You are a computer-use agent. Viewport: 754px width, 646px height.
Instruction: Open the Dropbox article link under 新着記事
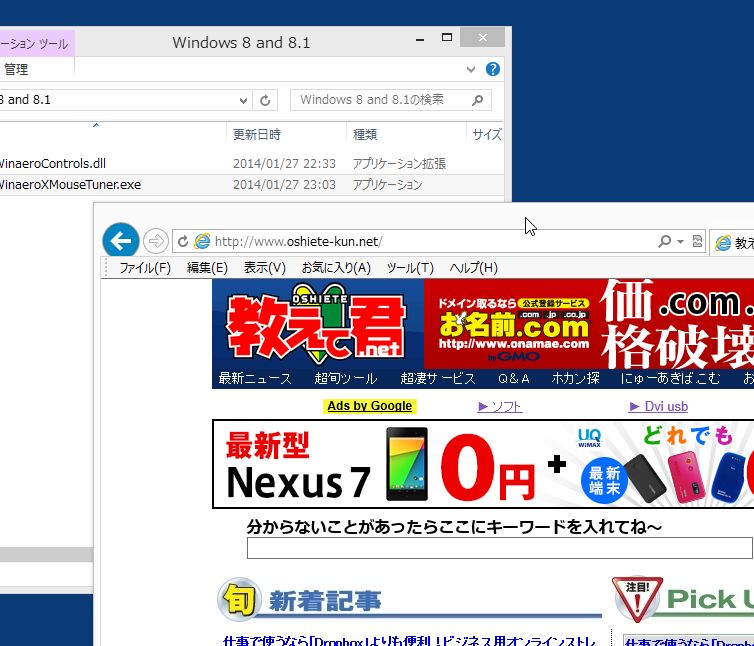410,640
